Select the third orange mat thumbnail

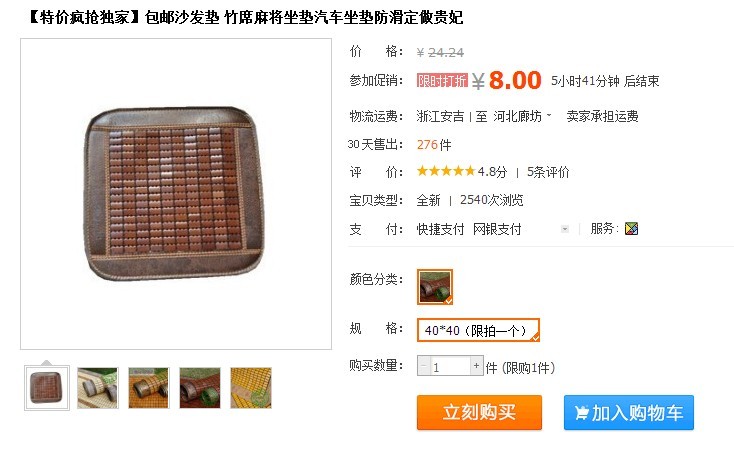(x=148, y=388)
